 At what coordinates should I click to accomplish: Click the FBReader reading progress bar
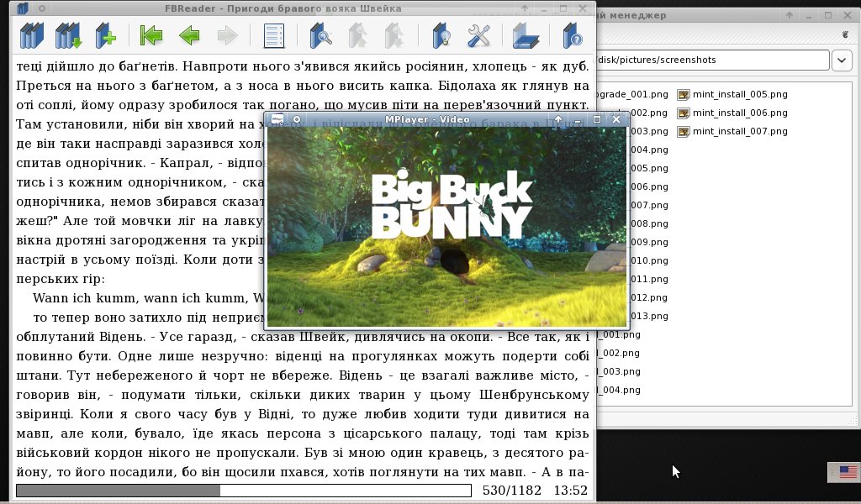point(243,491)
